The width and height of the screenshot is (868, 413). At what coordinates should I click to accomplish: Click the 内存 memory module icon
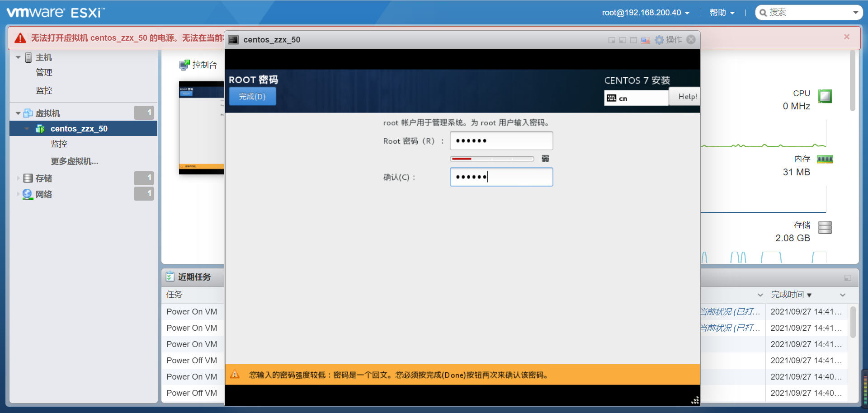tap(825, 159)
